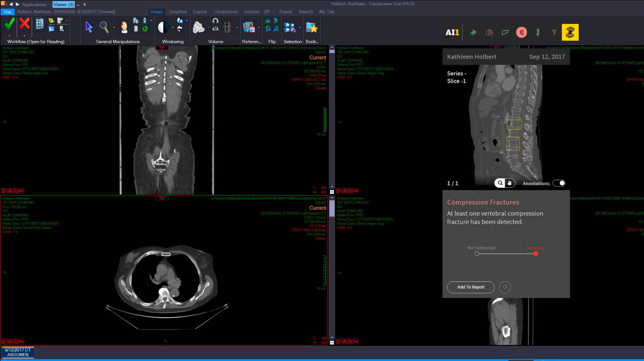The image size is (644, 361).
Task: Click the red Detected slider endpoint
Action: click(x=536, y=254)
